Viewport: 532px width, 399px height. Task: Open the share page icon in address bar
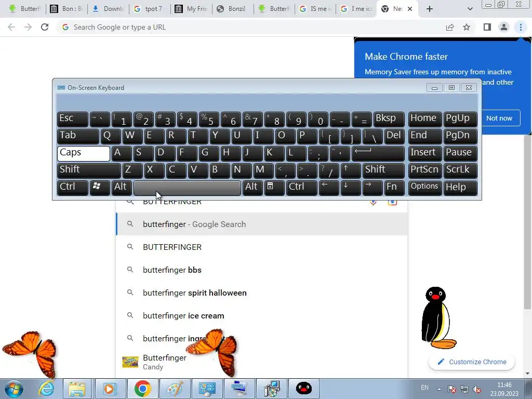pos(450,27)
